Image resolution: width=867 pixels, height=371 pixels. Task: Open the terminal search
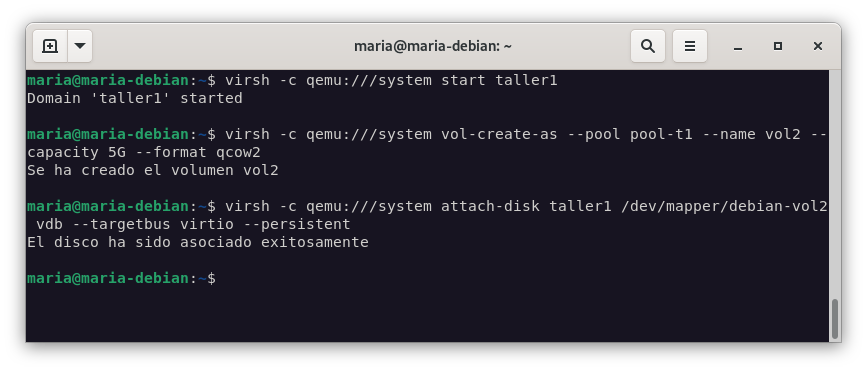pos(647,46)
